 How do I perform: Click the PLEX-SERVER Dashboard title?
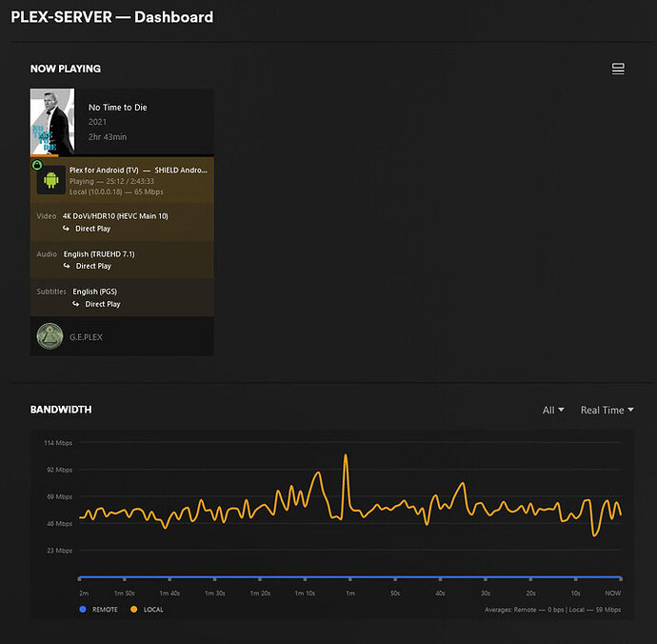(x=111, y=17)
